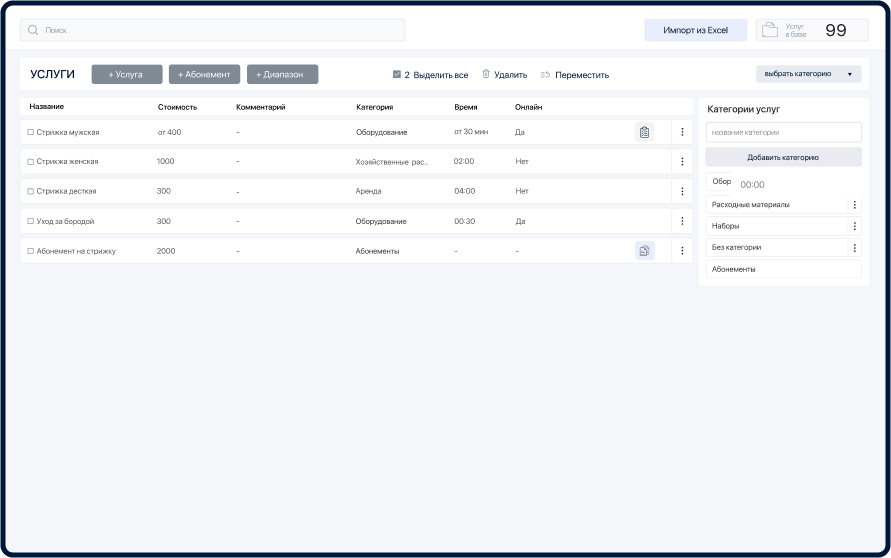Viewport: 891px width, 558px height.
Task: Open options for Без категории category
Action: (854, 247)
